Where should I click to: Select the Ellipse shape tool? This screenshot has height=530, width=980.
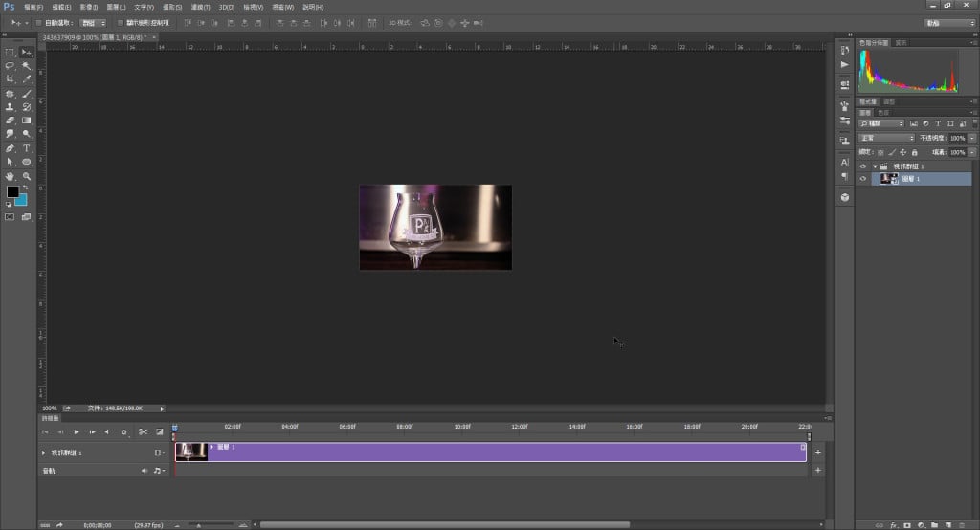[x=27, y=162]
